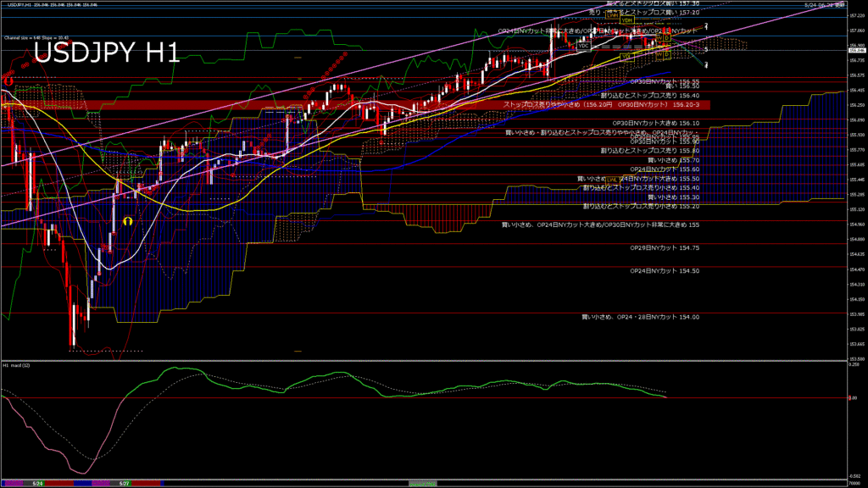Click the 買い小さめ・OP24日NYカット大きめ 155 label

[x=600, y=225]
